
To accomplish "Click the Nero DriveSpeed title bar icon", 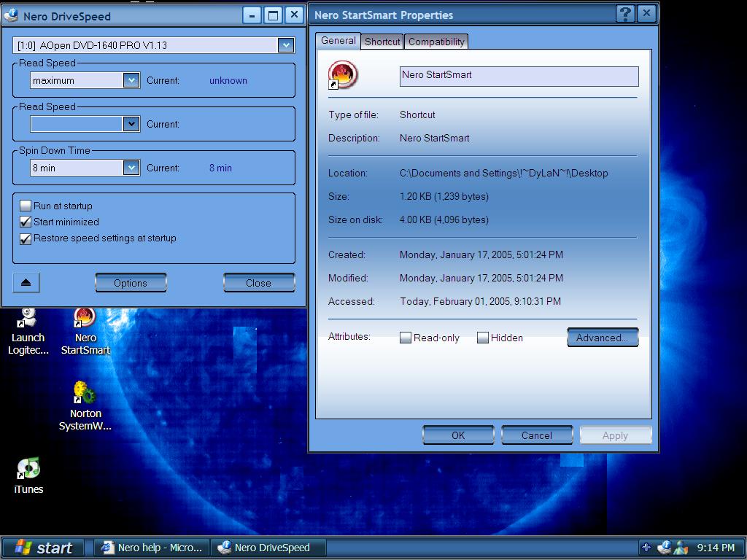I will tap(12, 15).
